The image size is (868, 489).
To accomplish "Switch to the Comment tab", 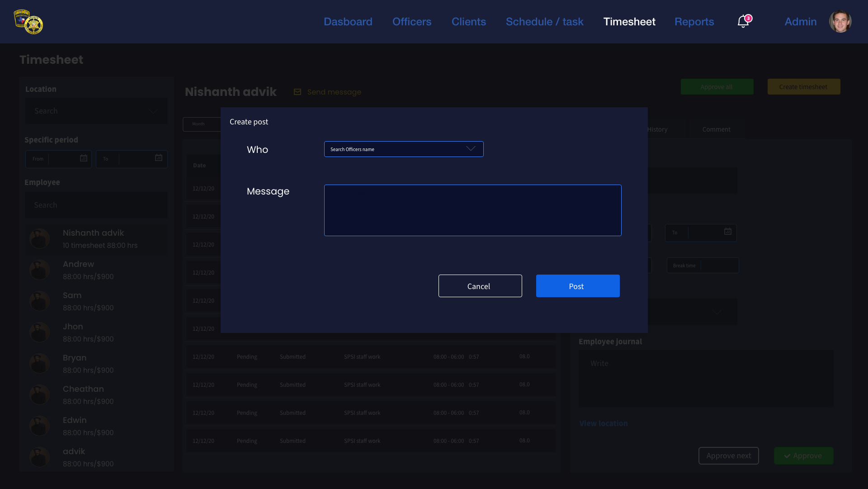I will [x=716, y=129].
